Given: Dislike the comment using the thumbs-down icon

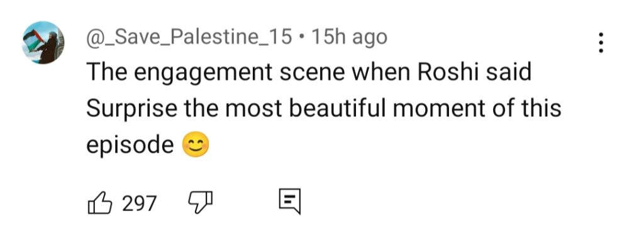Looking at the screenshot, I should tap(200, 202).
